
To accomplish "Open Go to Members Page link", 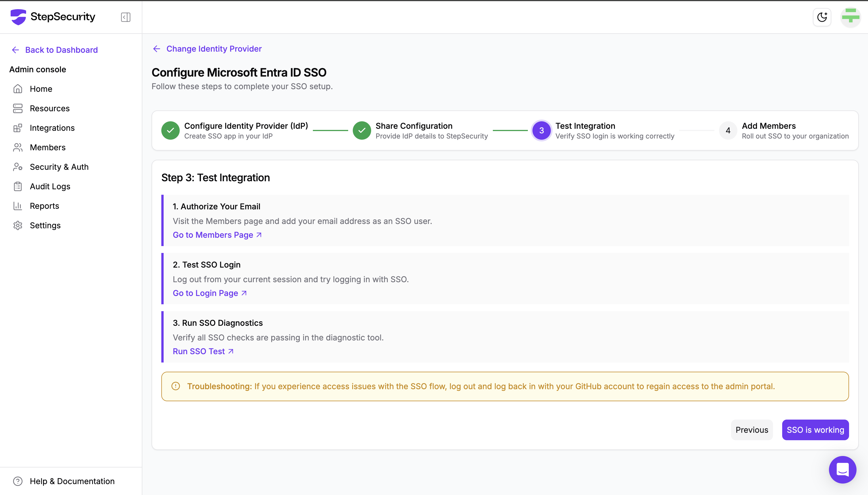I will 217,235.
